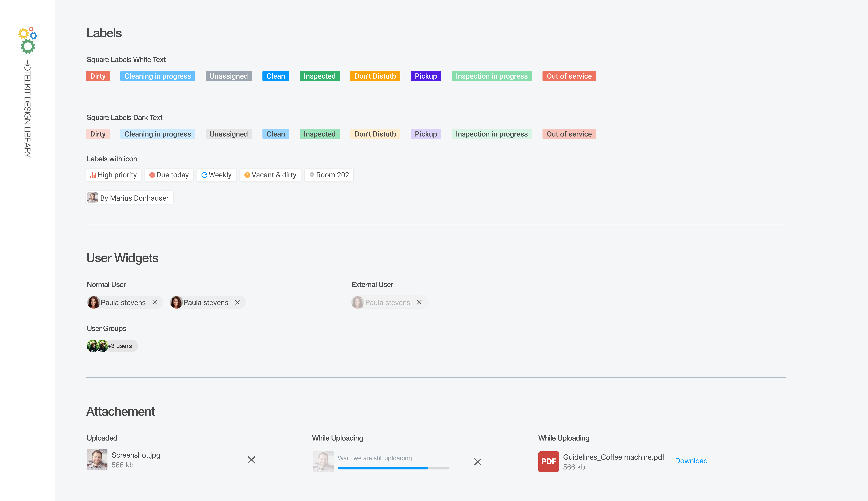This screenshot has width=868, height=501.
Task: Select the white-text Out of service label
Action: 569,76
